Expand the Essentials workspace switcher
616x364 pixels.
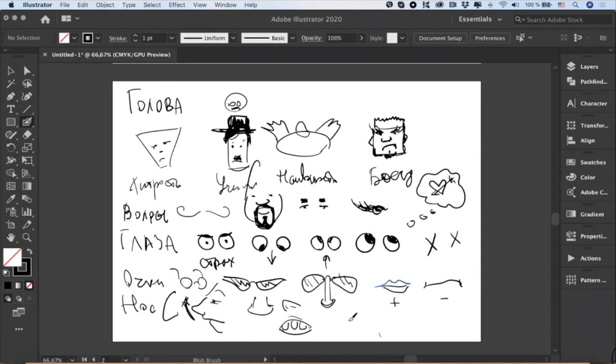click(x=480, y=19)
